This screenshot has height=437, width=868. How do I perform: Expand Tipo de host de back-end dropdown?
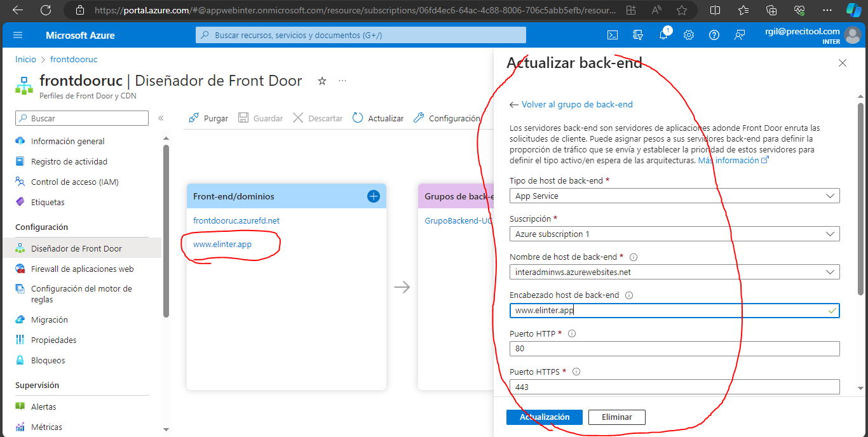(x=675, y=196)
